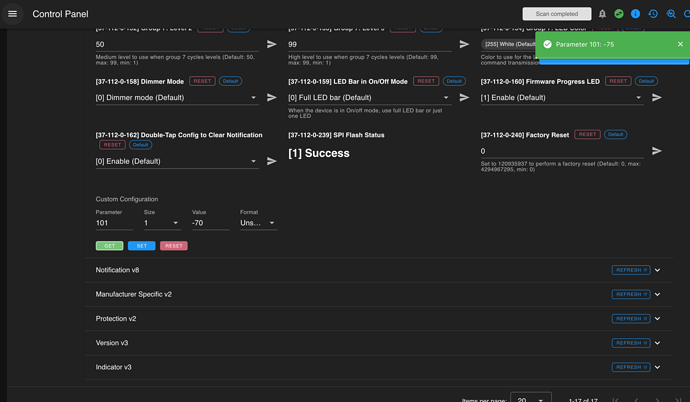The image size is (690, 402).
Task: Send the Group 7 Level 2 value arrow
Action: (x=271, y=45)
